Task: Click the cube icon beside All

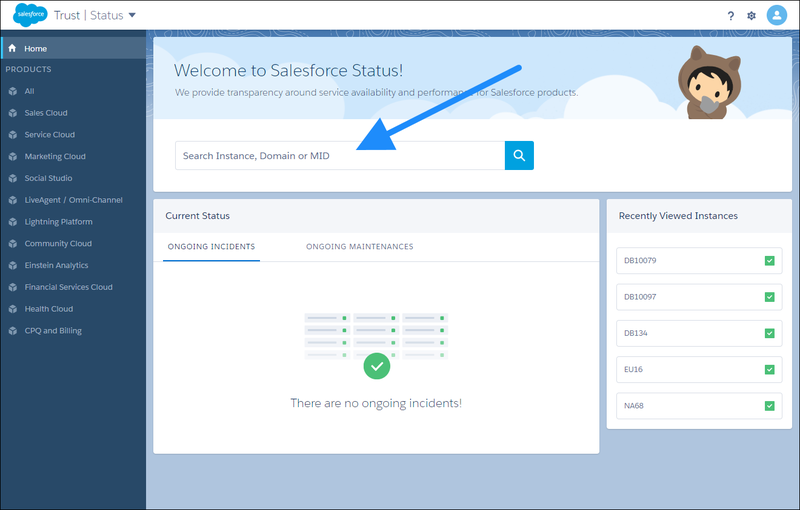Action: [13, 91]
